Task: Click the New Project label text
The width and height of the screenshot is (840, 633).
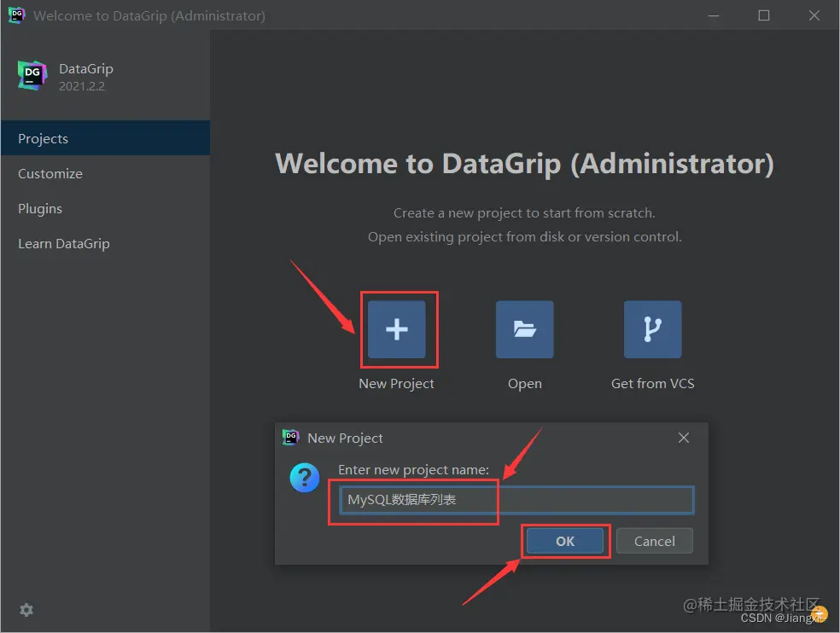Action: [396, 383]
